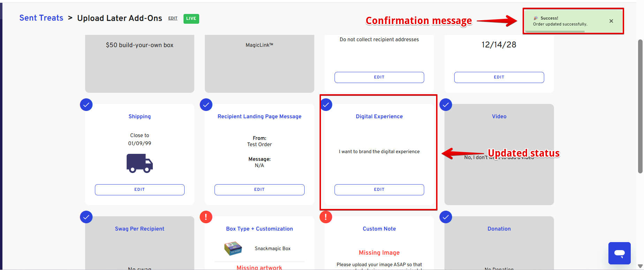Screen dimensions: 644x270
Task: Edit the Digital Experience option
Action: click(x=379, y=189)
